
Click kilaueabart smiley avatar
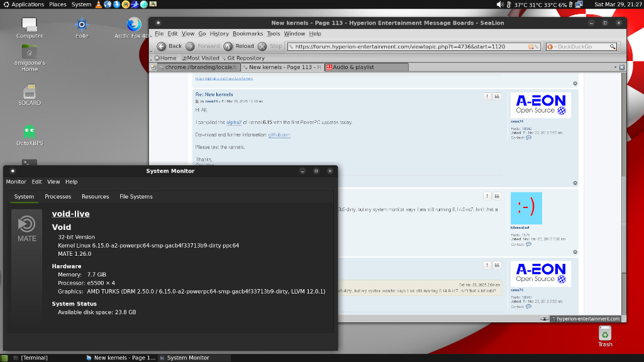[526, 208]
